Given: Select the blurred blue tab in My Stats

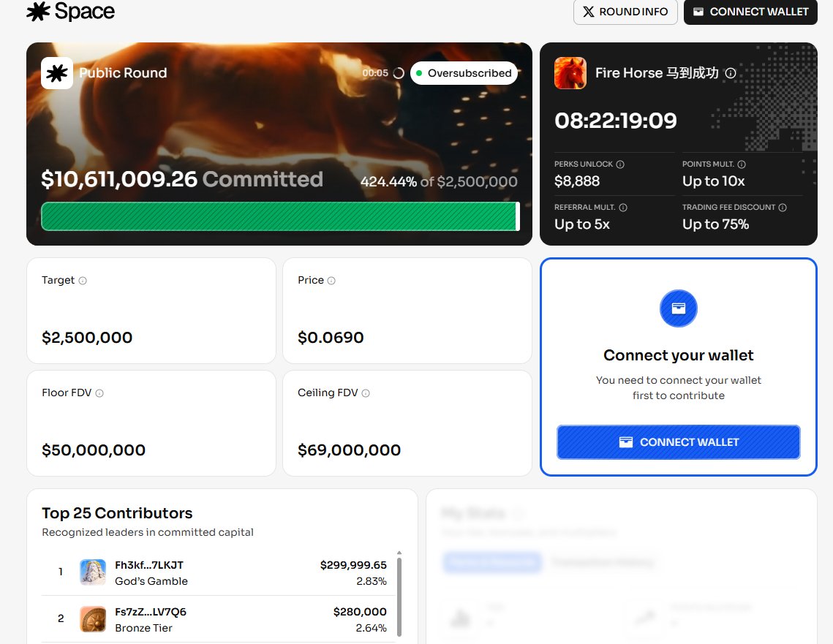Looking at the screenshot, I should tap(492, 562).
